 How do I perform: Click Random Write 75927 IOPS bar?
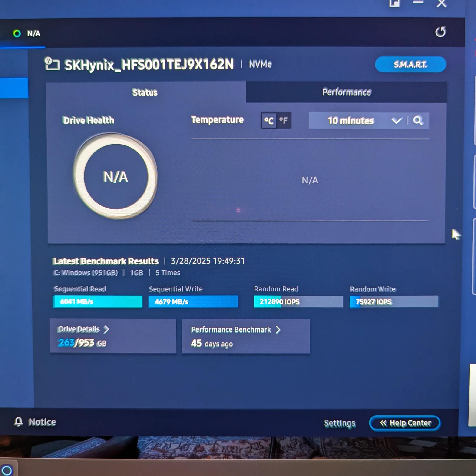[x=394, y=301]
